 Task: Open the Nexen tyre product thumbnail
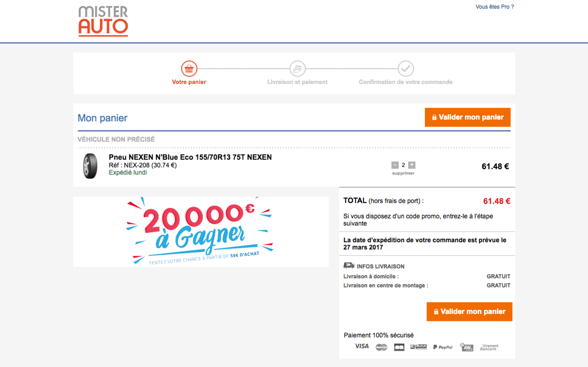90,166
